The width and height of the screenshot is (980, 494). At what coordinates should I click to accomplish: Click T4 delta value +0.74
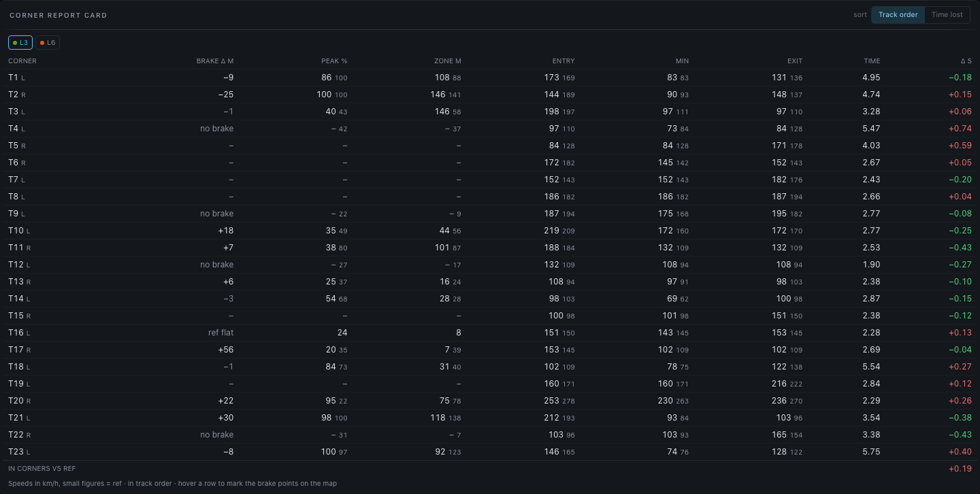point(960,129)
